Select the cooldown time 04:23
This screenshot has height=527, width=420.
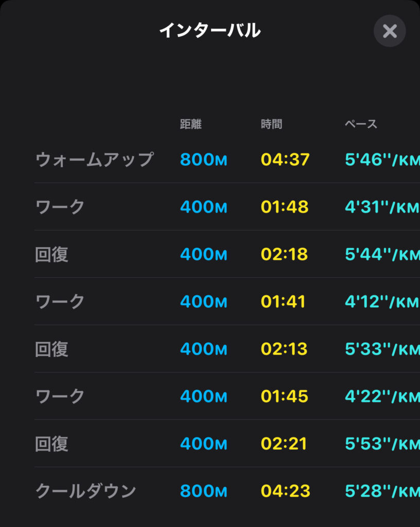(286, 491)
